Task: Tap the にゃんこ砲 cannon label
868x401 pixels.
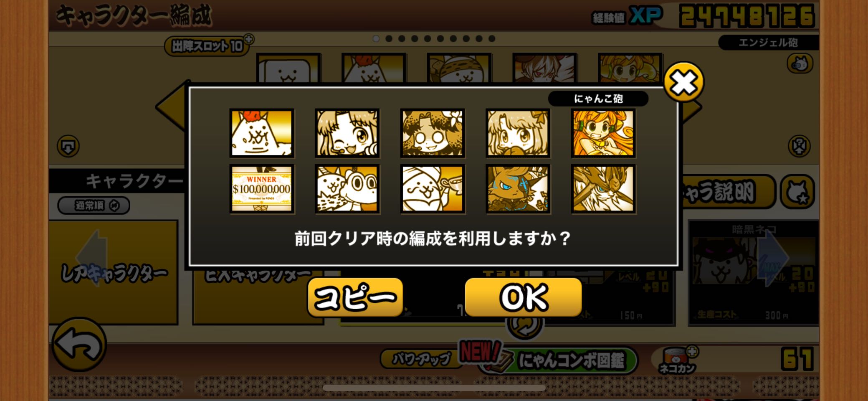Action: 598,99
